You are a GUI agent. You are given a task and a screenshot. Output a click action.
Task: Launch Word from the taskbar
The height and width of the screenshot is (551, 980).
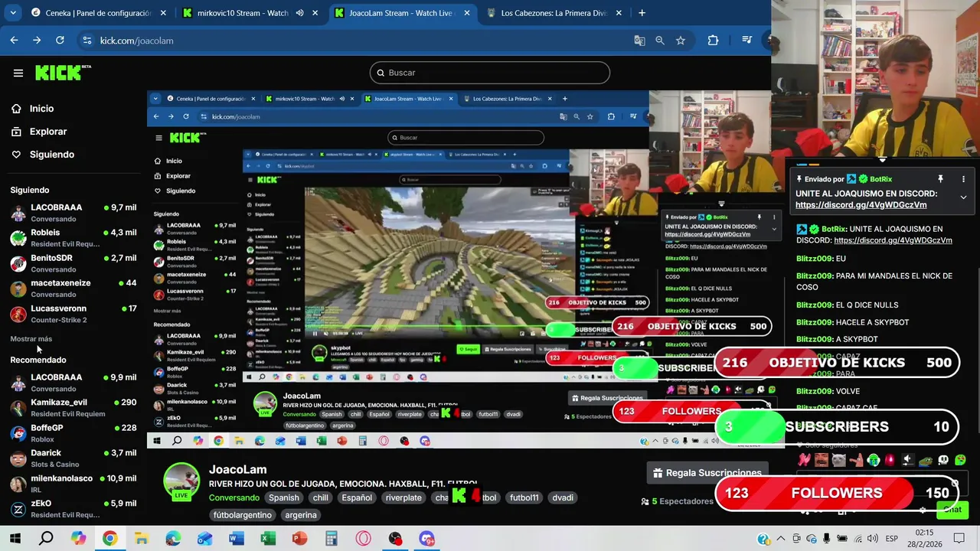(x=236, y=539)
